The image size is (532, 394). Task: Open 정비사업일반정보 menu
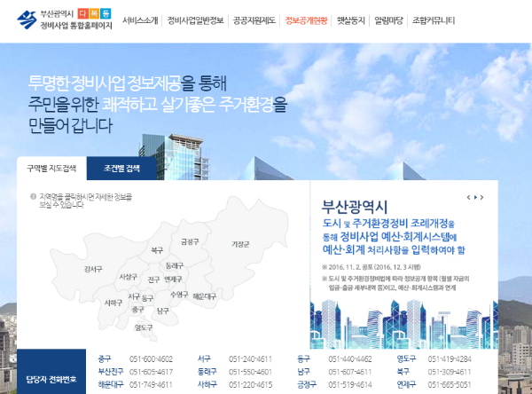pos(196,20)
